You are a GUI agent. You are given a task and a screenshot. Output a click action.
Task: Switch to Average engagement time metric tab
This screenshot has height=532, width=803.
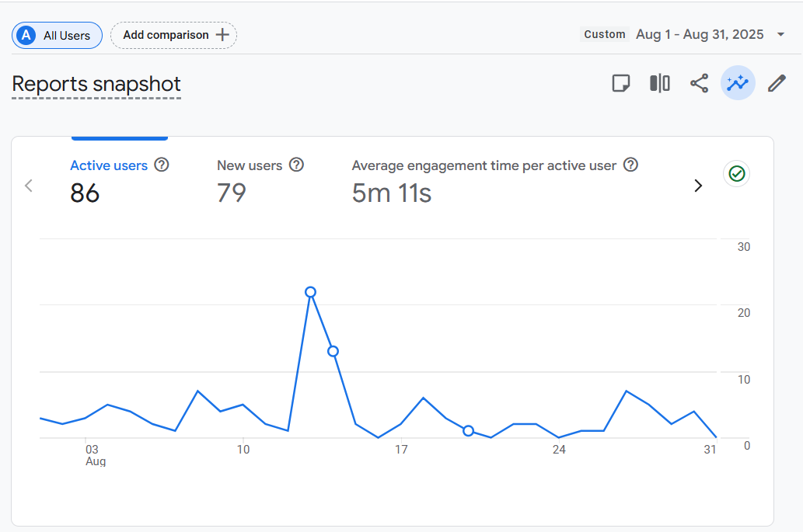[484, 165]
